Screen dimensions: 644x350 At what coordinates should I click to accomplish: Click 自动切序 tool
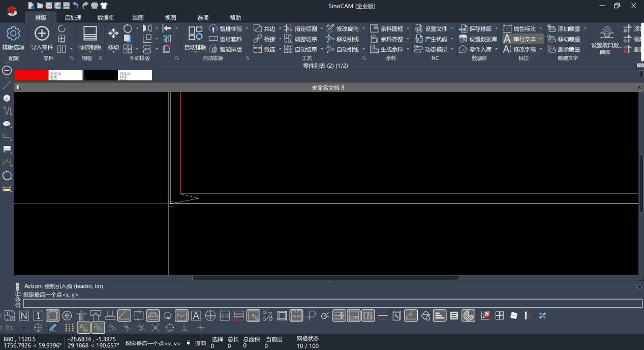tap(301, 49)
